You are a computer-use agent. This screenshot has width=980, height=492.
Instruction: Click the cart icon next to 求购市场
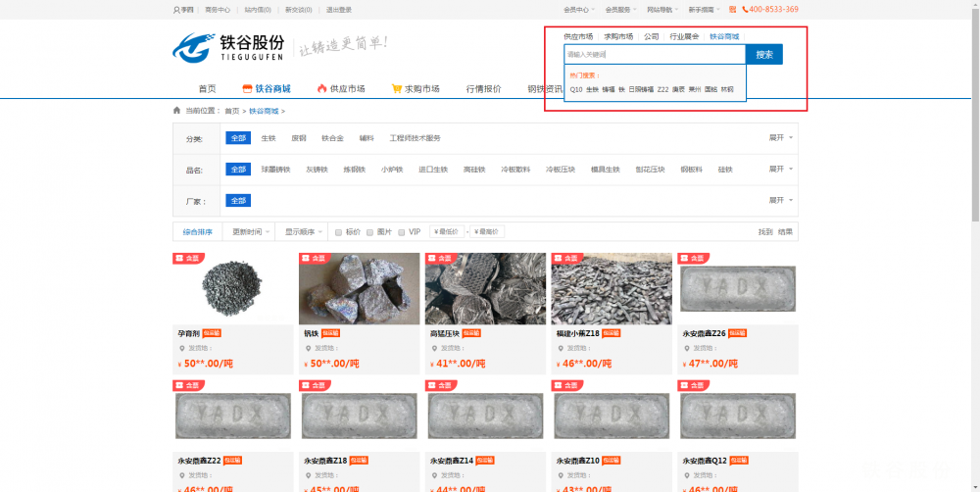coord(397,88)
